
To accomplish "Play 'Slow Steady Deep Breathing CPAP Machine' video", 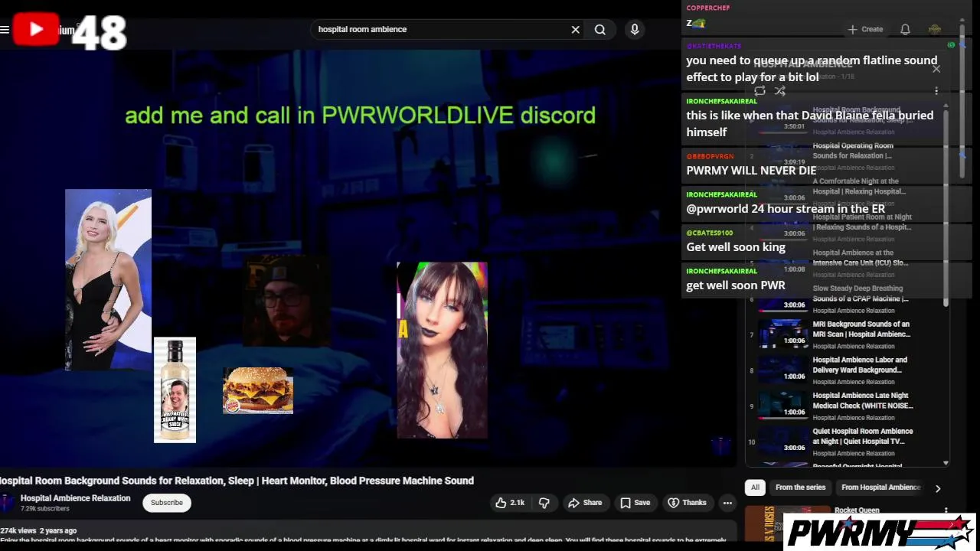I will (x=844, y=299).
